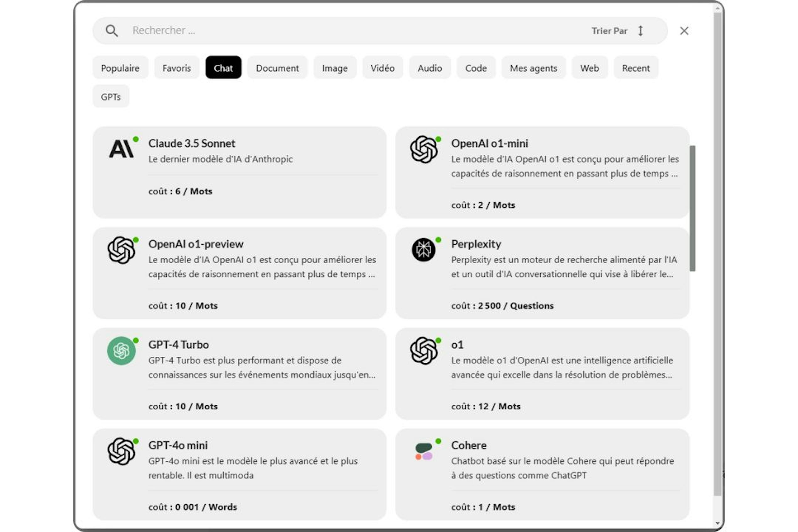The height and width of the screenshot is (532, 798).
Task: Click 'coût : 6 / Mots' text
Action: [180, 191]
